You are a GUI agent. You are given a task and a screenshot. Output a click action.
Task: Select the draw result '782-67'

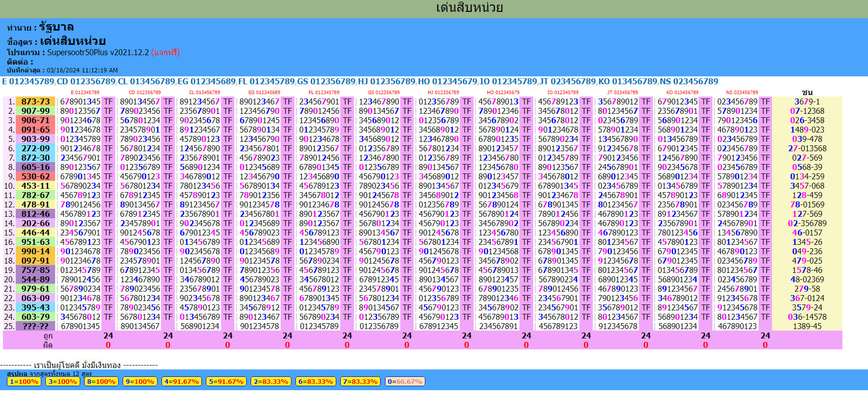35,195
